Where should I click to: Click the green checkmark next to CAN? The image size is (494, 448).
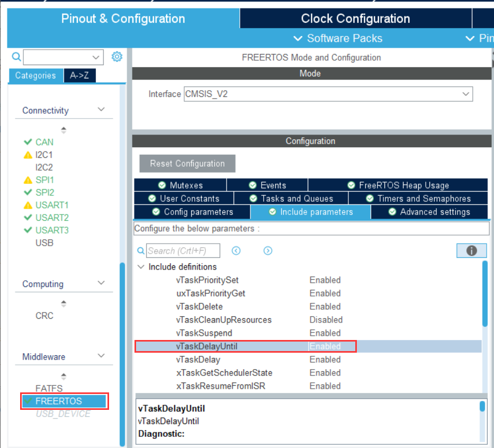pos(28,142)
